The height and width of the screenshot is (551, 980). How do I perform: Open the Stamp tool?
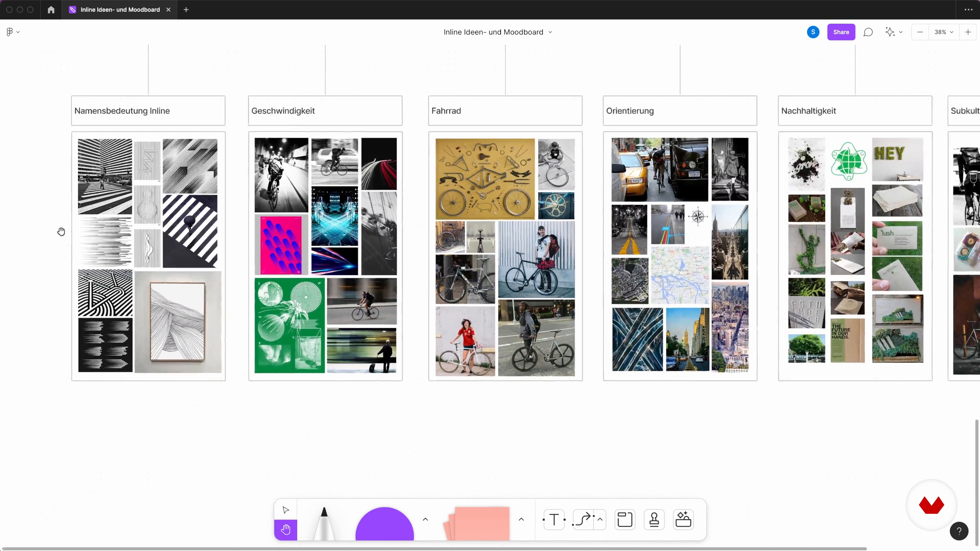(654, 519)
